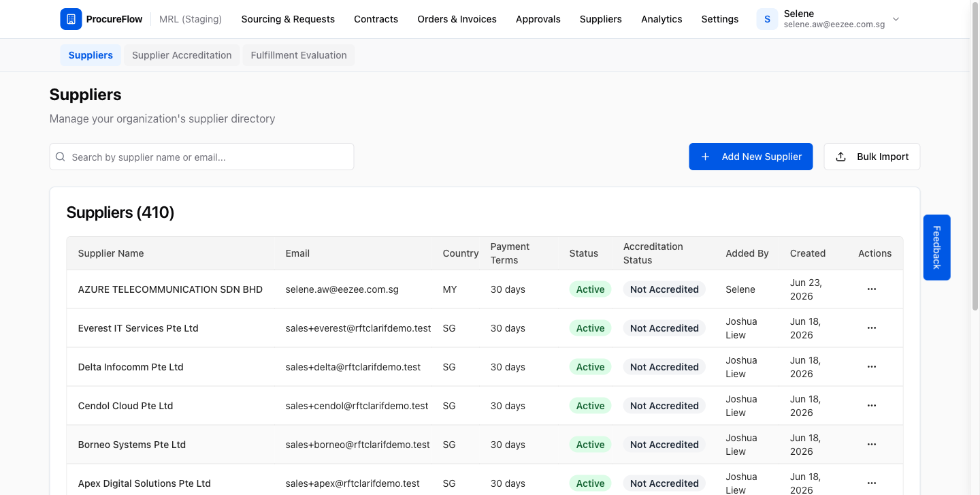Click email selene.aw@eezee.com.sg in AZURE row
980x495 pixels.
coord(342,289)
